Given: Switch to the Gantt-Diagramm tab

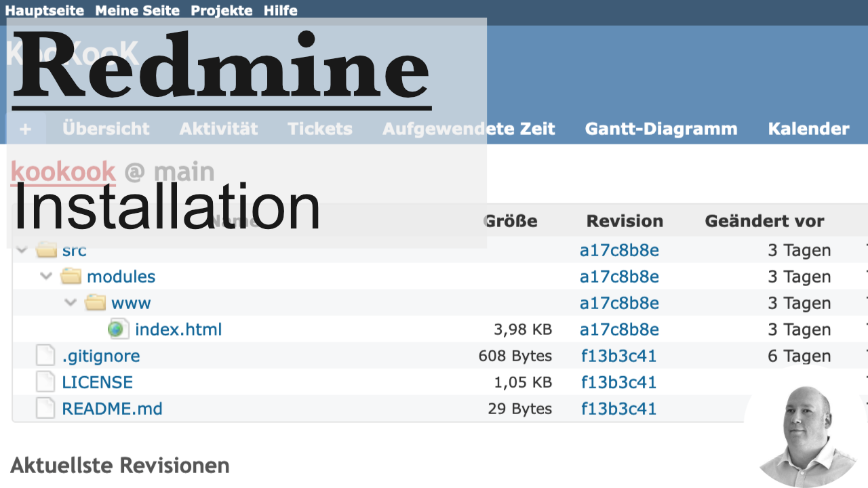Looking at the screenshot, I should coord(660,128).
